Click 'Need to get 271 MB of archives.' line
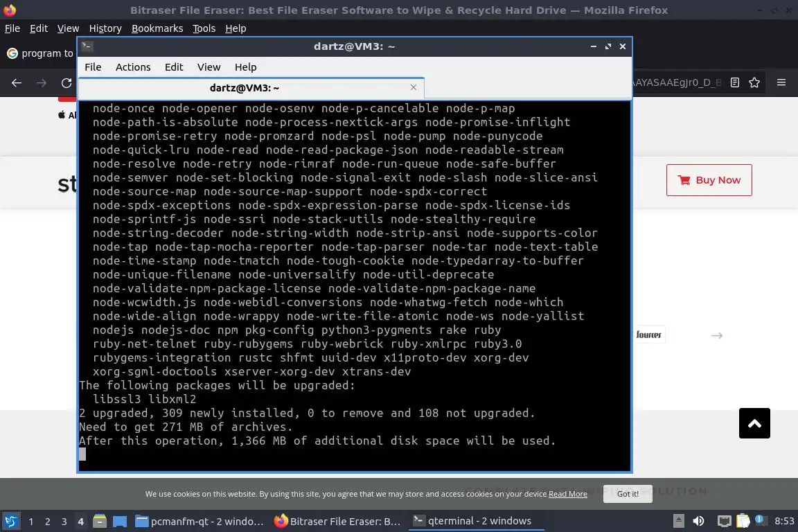The image size is (798, 532). coord(186,427)
